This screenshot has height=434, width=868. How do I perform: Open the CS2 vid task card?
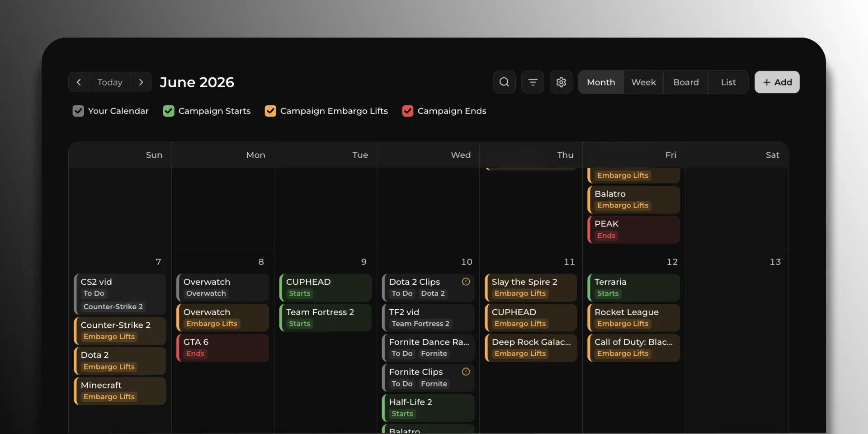click(x=120, y=294)
